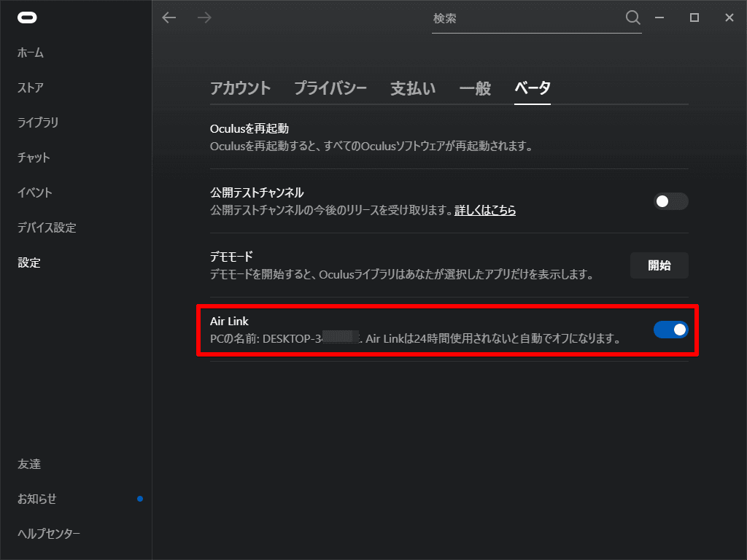Enable the 公開テストチャンネル toggle
Image resolution: width=747 pixels, height=560 pixels.
point(670,201)
